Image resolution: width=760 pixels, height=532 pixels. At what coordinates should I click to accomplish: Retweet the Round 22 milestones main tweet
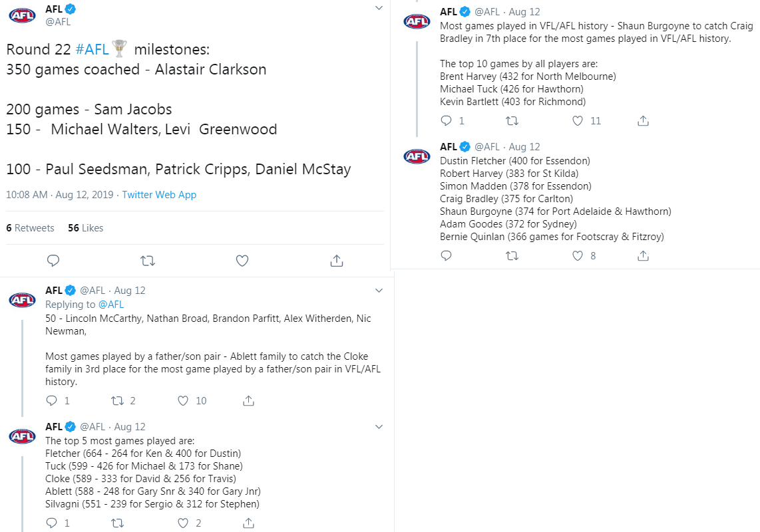[147, 261]
